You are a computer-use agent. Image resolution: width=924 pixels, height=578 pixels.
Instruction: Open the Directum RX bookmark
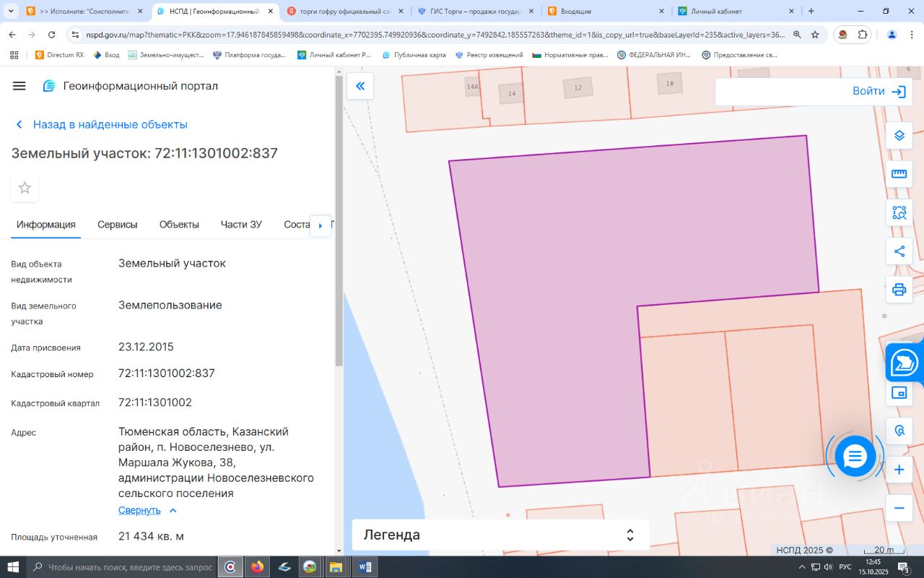[x=59, y=55]
